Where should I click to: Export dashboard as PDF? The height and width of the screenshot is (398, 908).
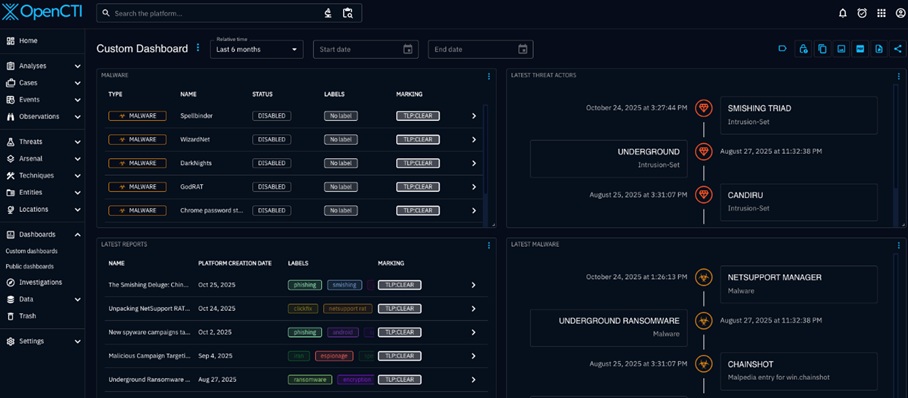(860, 49)
